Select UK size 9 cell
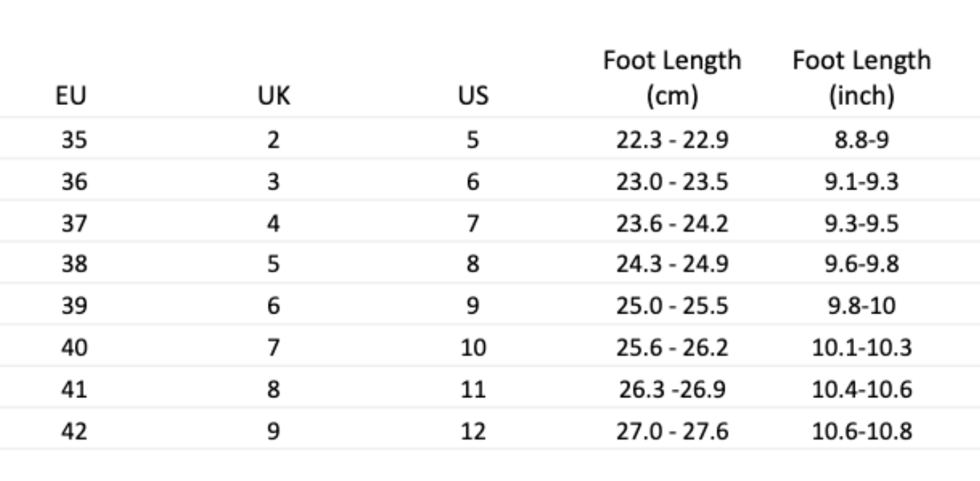This screenshot has height=481, width=980. coord(273,431)
